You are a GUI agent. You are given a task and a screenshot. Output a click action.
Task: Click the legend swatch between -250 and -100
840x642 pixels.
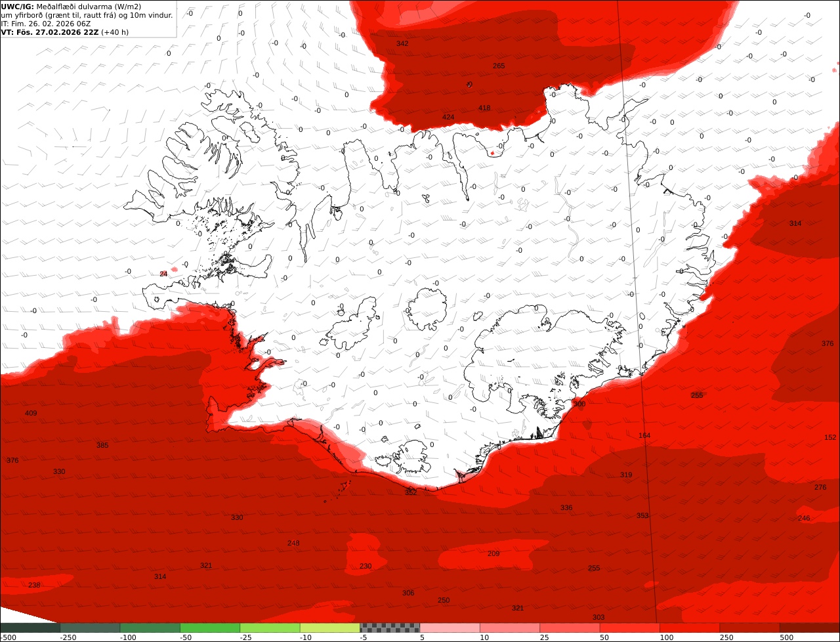[x=90, y=628]
